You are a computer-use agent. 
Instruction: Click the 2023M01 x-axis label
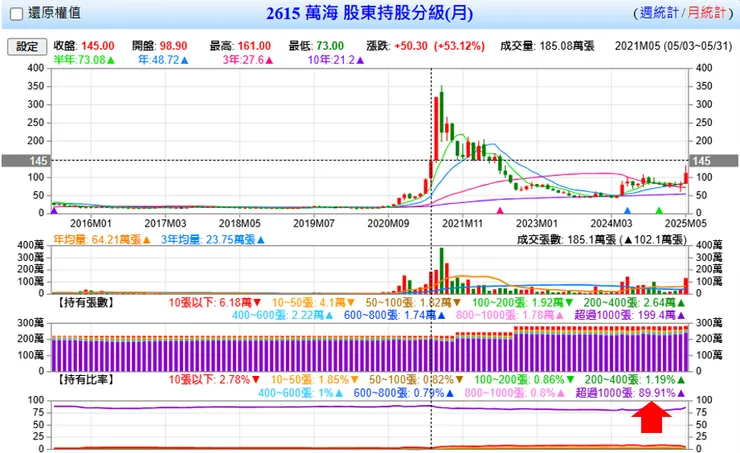[x=537, y=223]
